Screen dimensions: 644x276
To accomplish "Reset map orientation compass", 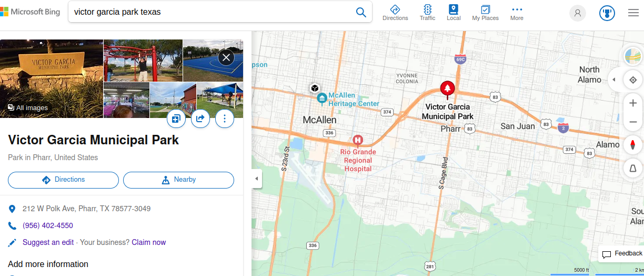I will (633, 145).
